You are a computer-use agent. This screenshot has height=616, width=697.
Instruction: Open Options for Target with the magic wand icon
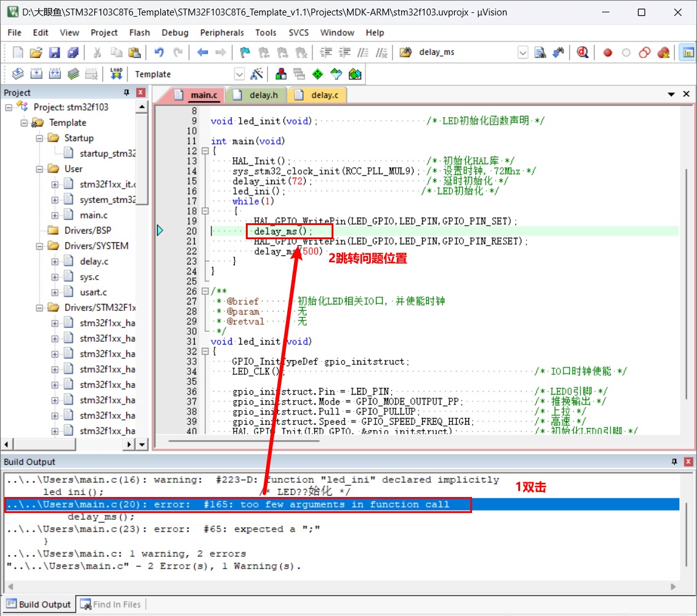pyautogui.click(x=256, y=74)
